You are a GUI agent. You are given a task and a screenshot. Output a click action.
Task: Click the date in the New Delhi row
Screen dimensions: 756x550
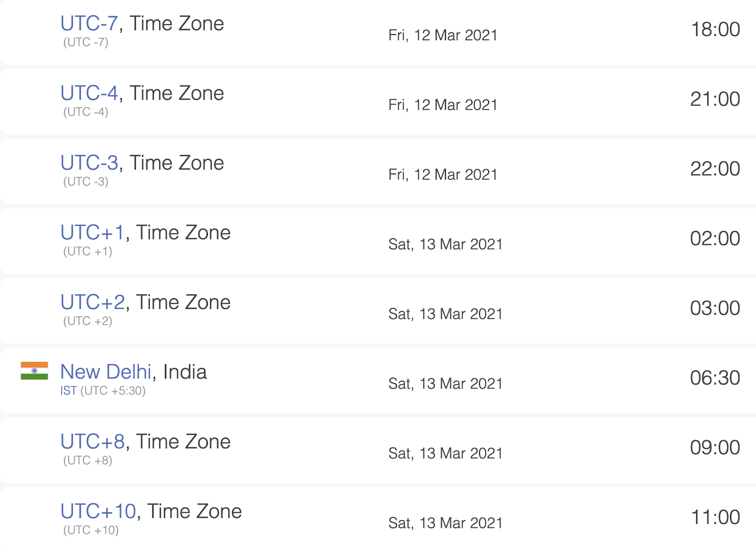click(x=445, y=384)
